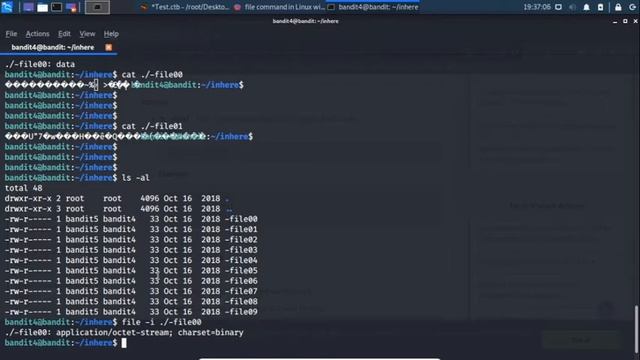This screenshot has width=640, height=360.
Task: Click the -file04 entry in ls listing
Action: [x=241, y=260]
